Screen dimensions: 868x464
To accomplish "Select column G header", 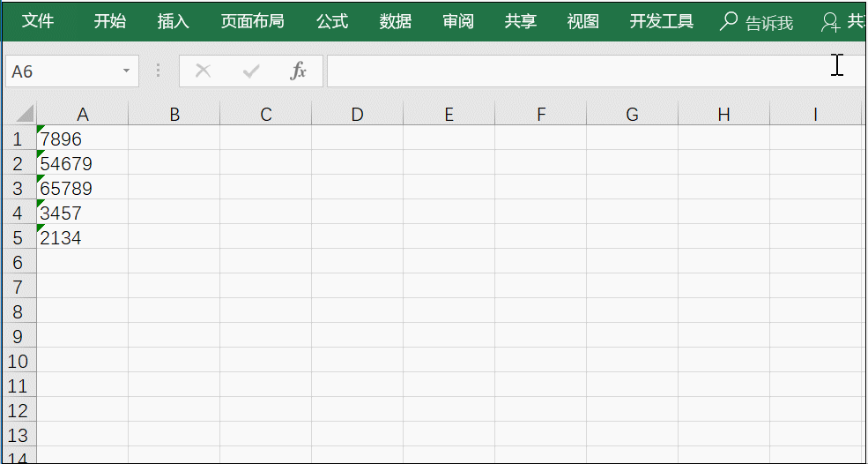I will click(x=632, y=114).
